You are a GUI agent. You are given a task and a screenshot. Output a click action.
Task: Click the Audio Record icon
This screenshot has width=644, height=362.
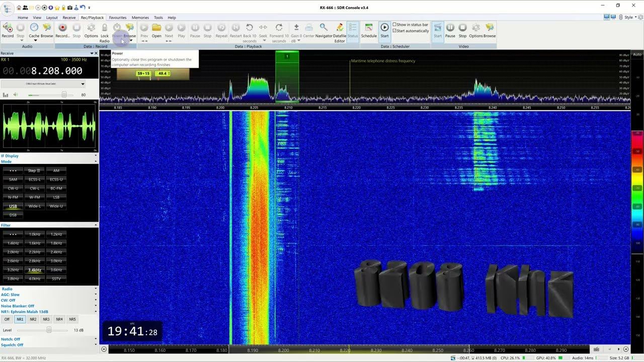(8, 29)
